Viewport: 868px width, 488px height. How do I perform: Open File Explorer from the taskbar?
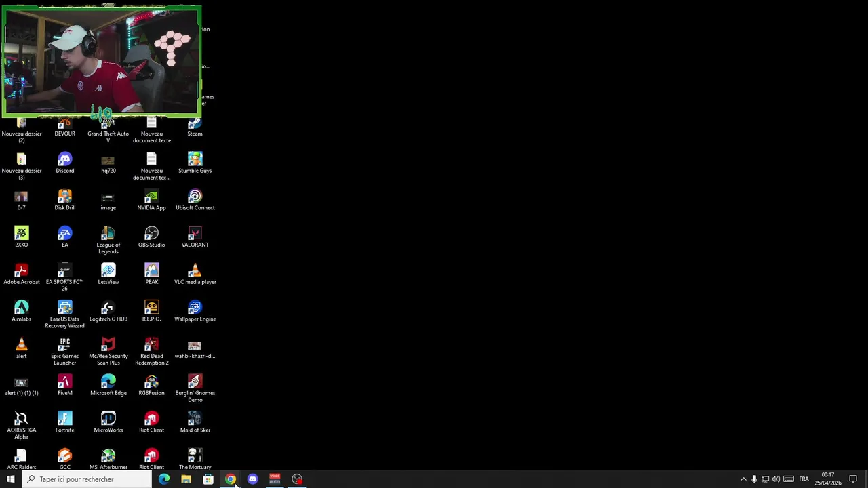tap(186, 479)
